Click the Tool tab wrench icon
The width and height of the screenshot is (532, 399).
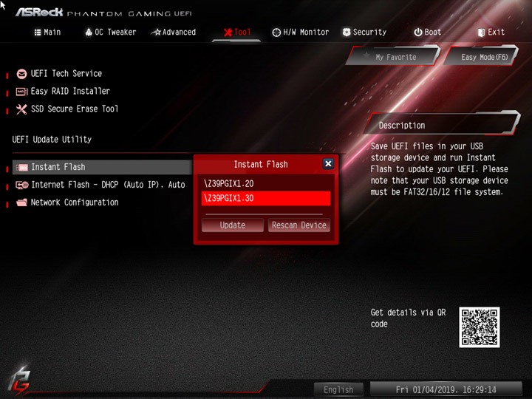[x=228, y=33]
